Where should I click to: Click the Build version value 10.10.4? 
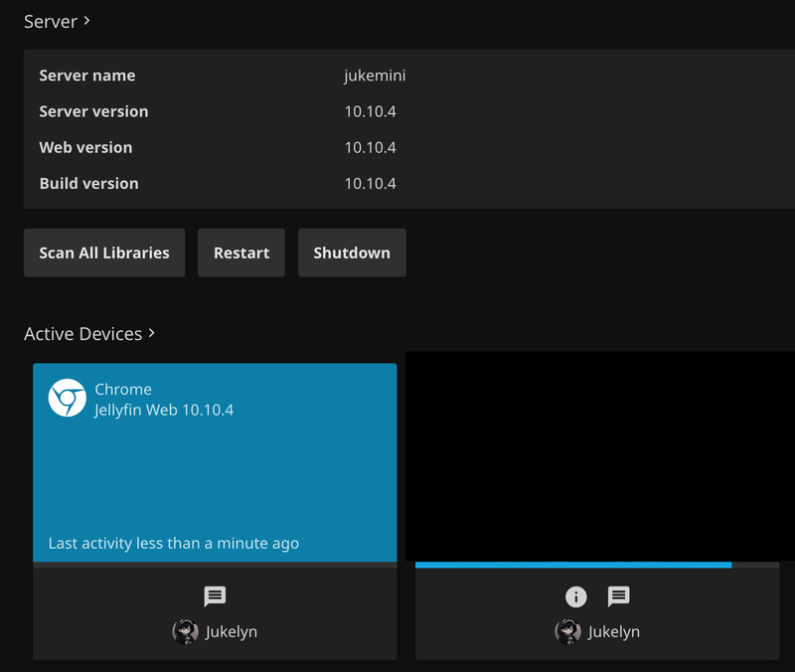tap(370, 184)
